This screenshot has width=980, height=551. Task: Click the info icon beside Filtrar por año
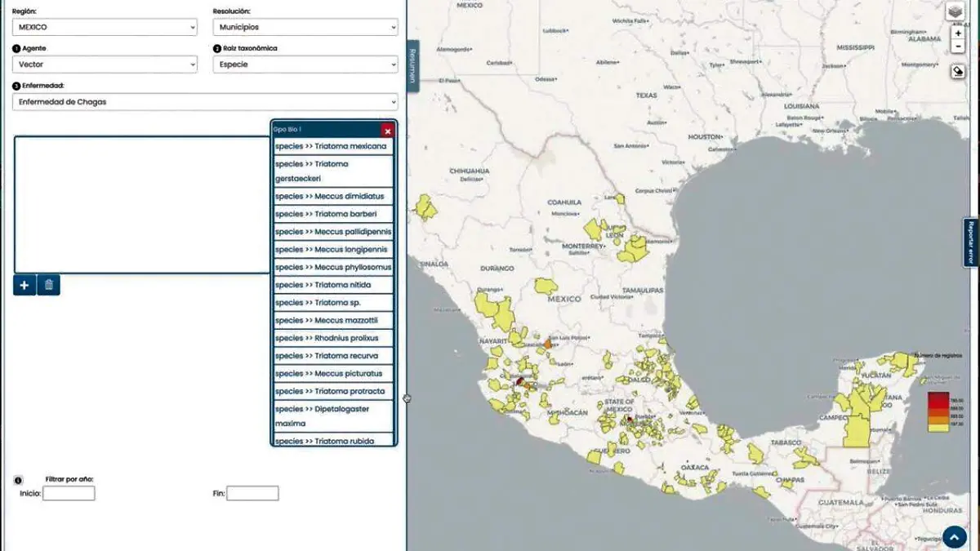point(19,480)
